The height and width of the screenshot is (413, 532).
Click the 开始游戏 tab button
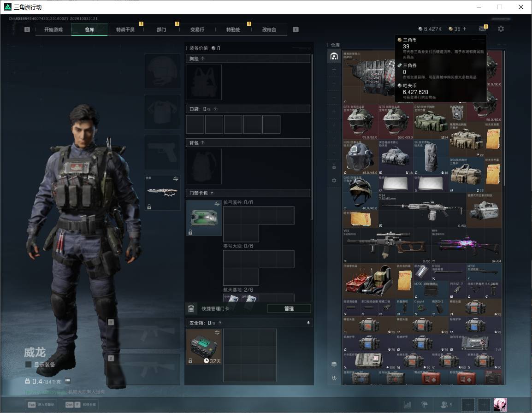53,29
